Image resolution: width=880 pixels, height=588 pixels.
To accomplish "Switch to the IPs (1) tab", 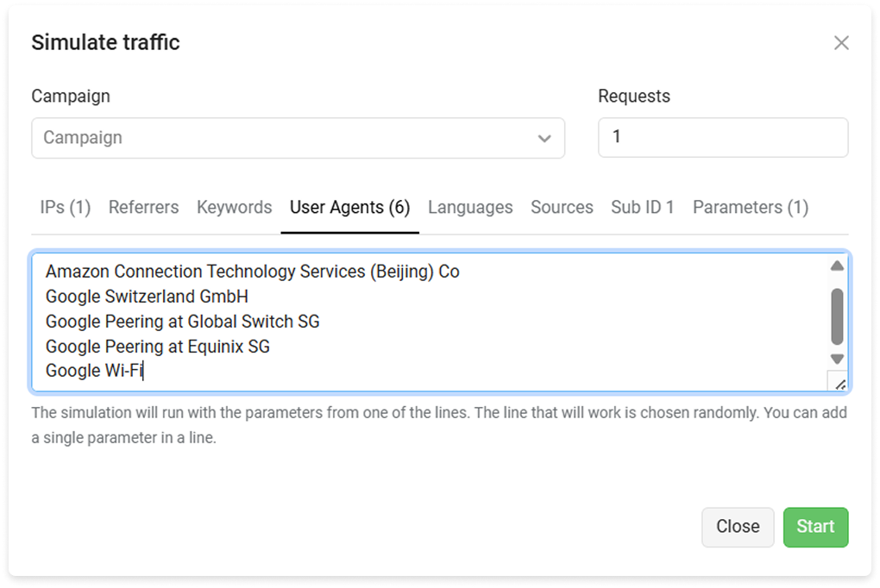I will 66,207.
